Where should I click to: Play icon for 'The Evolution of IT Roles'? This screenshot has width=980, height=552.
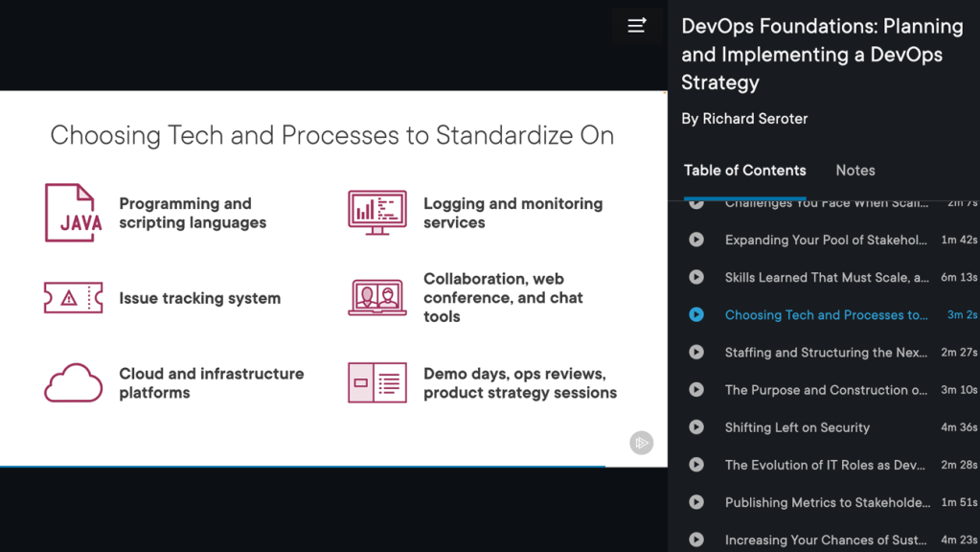tap(696, 465)
